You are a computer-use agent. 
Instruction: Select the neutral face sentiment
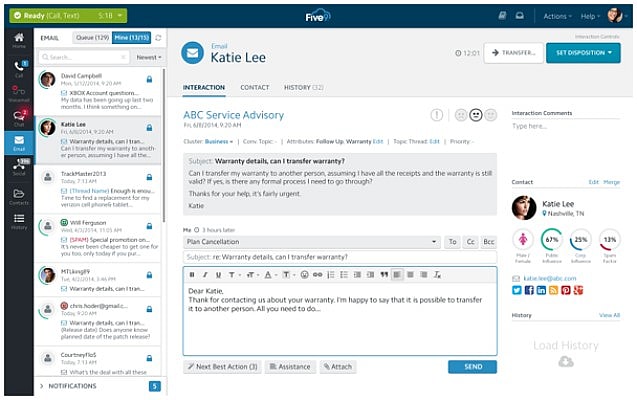tap(475, 116)
